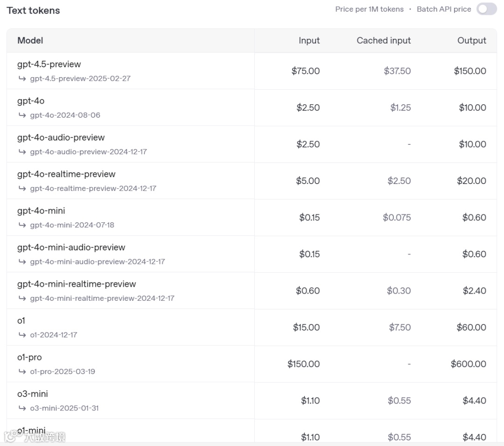Click the Input column header
This screenshot has height=446, width=504.
point(309,41)
